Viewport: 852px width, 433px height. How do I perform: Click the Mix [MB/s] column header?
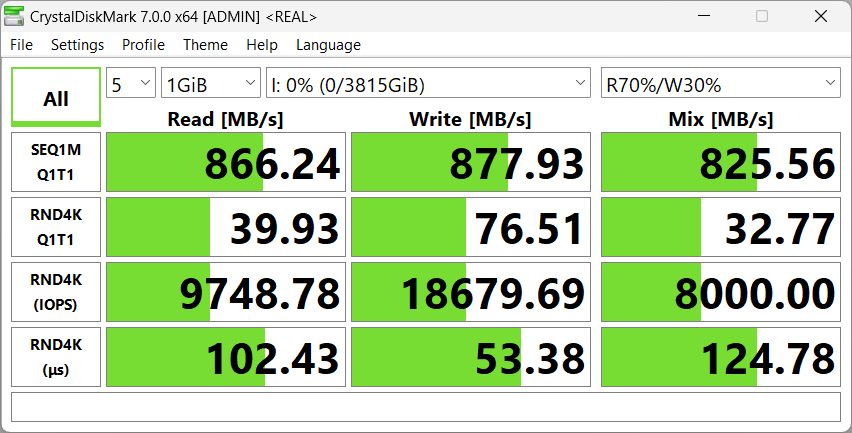[x=721, y=119]
